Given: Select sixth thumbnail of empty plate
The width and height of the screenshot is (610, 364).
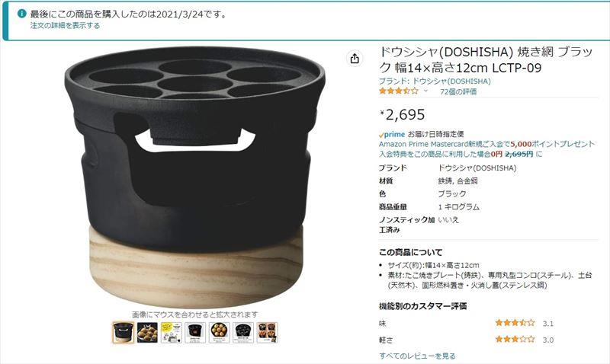Looking at the screenshot, I should point(243,333).
